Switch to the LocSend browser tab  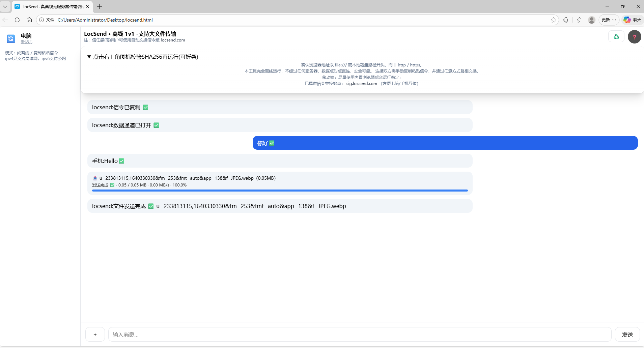click(52, 6)
